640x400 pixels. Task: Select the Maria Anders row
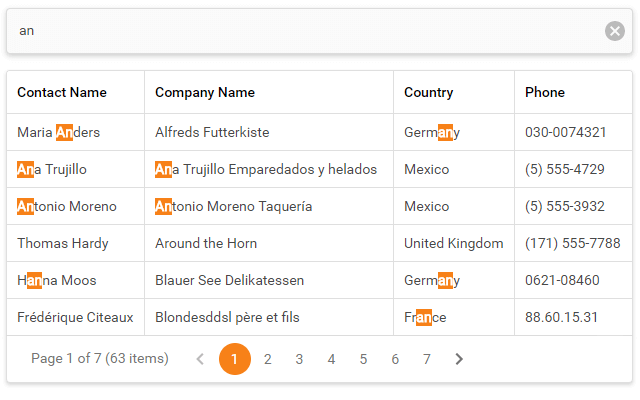pos(59,132)
